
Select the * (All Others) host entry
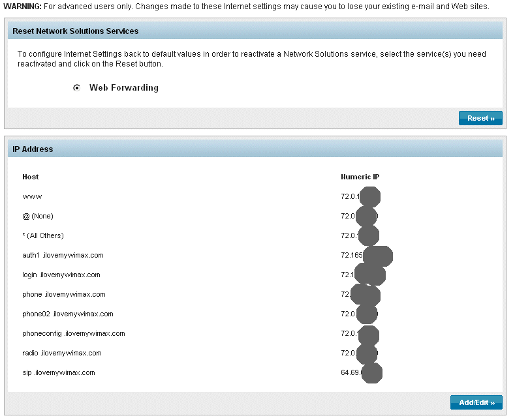click(x=43, y=235)
